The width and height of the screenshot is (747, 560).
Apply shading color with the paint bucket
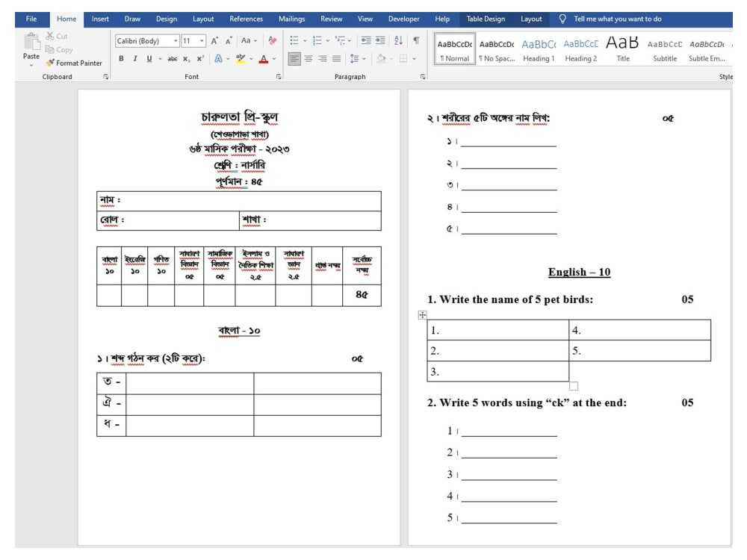click(381, 58)
